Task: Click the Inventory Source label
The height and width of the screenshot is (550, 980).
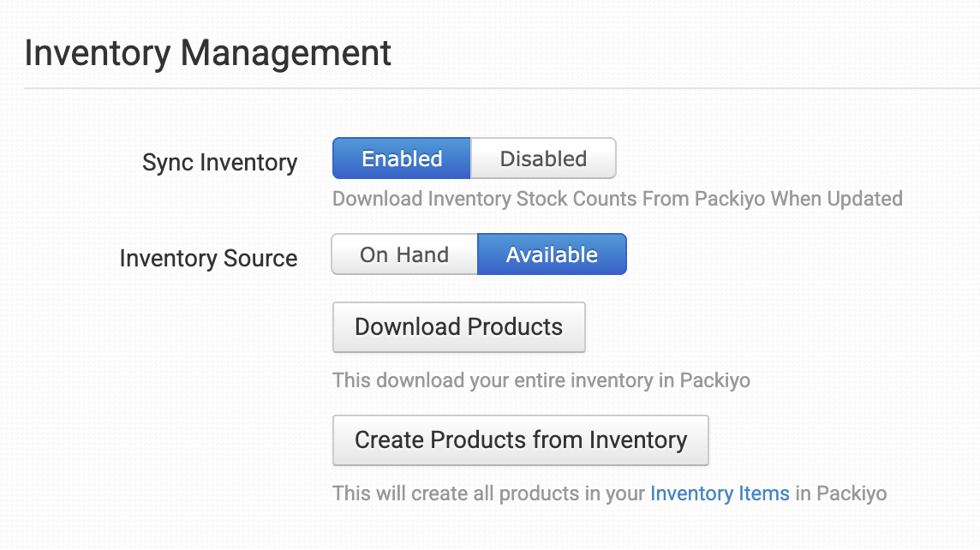Action: pos(208,258)
